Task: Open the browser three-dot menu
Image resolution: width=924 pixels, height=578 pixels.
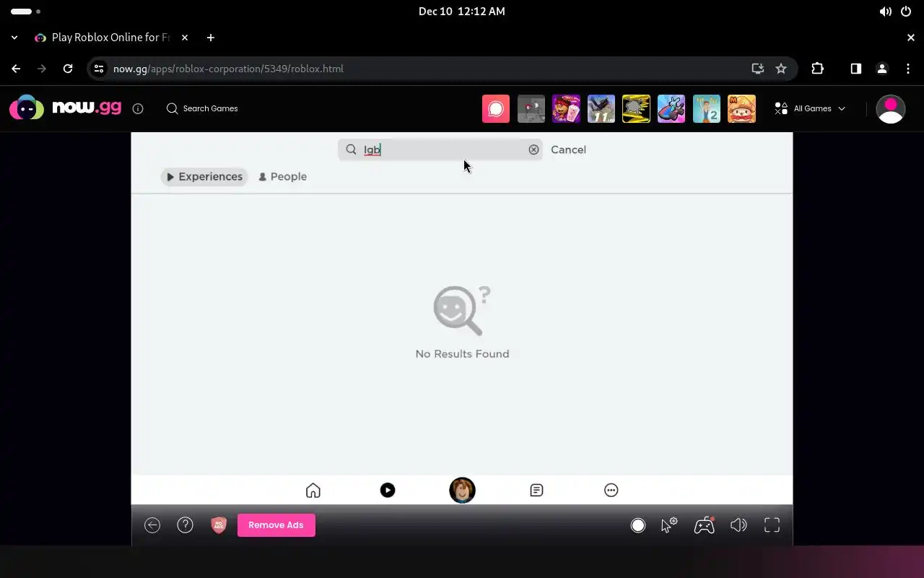Action: coord(908,69)
